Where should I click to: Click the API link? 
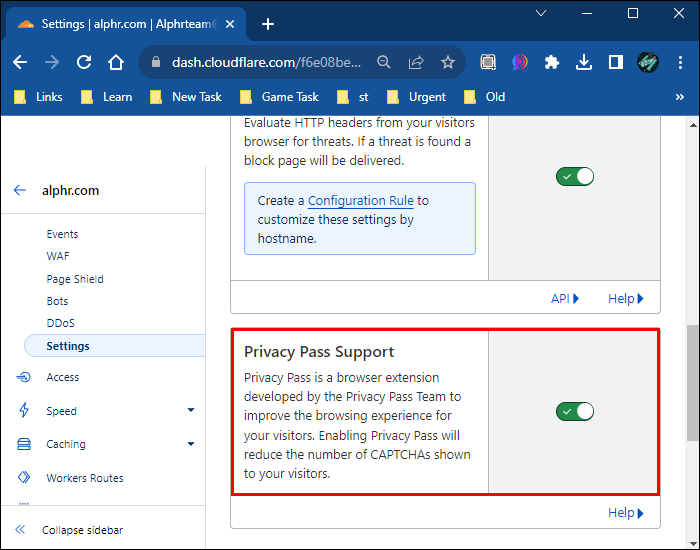pos(564,298)
